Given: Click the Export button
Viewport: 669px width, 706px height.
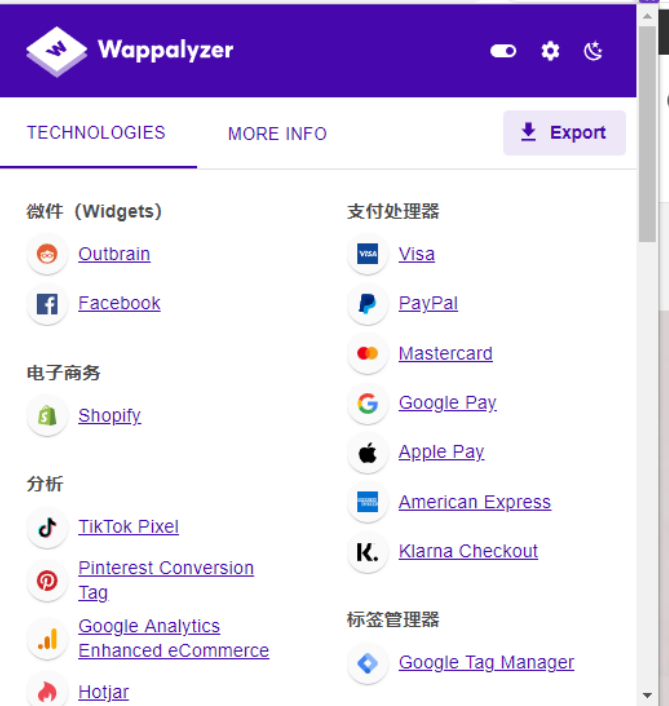Looking at the screenshot, I should point(564,133).
